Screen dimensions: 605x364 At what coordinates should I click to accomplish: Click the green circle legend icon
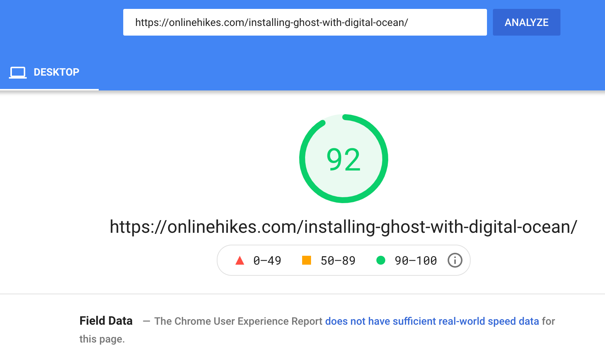click(380, 260)
